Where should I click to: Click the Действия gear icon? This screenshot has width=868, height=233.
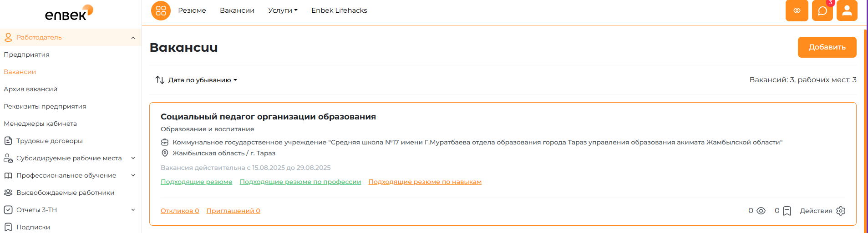pyautogui.click(x=841, y=211)
